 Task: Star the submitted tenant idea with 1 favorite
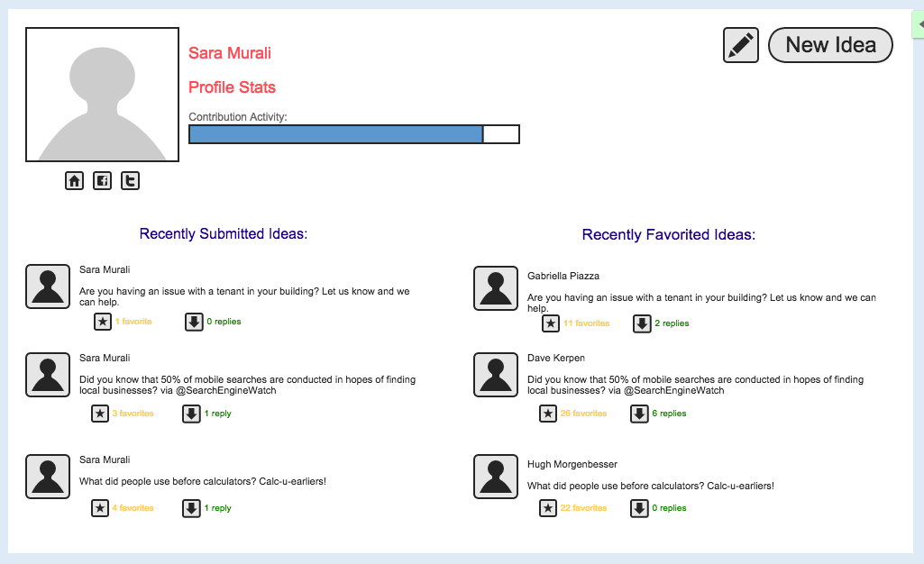(x=103, y=322)
